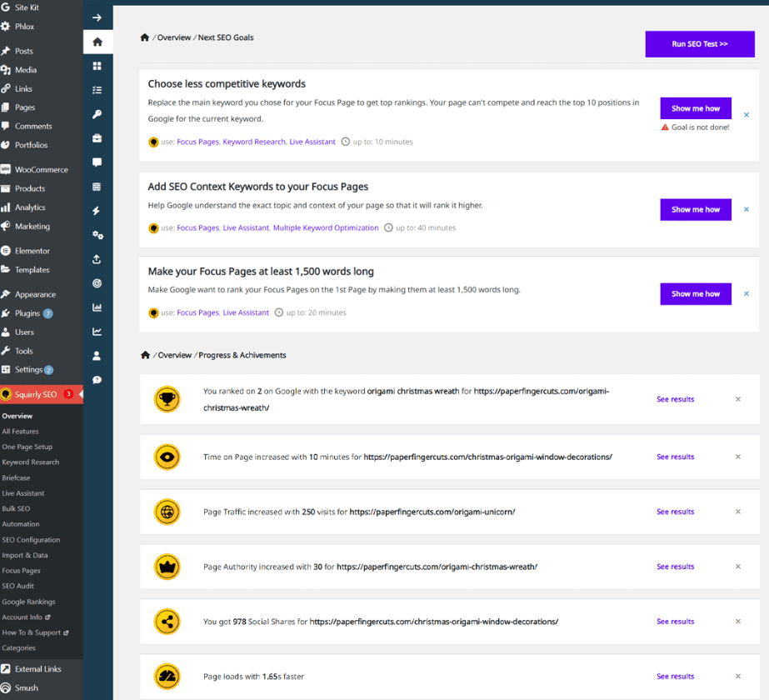The height and width of the screenshot is (700, 769).
Task: Click the grid (all features) icon
Action: 97,66
